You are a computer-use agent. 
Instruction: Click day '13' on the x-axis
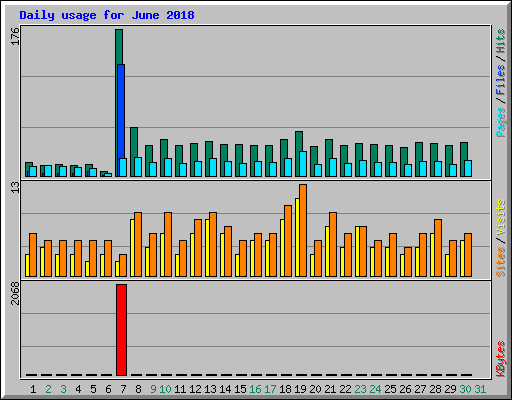pos(210,389)
